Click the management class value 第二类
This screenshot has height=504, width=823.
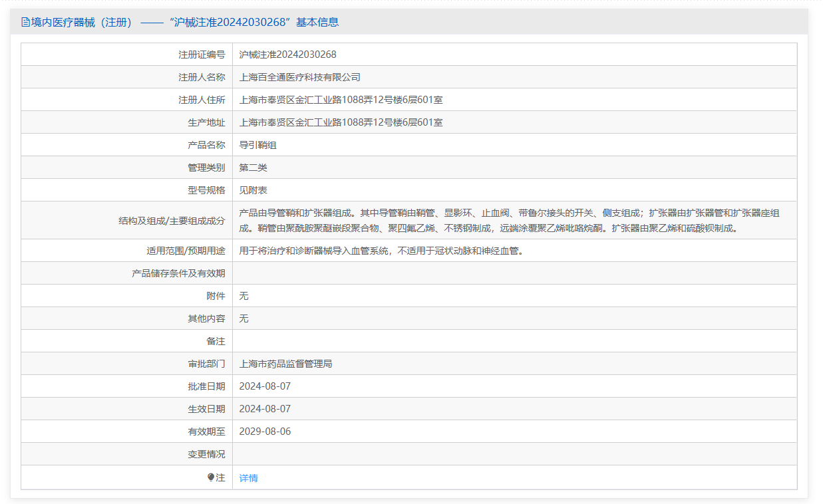[x=253, y=168]
